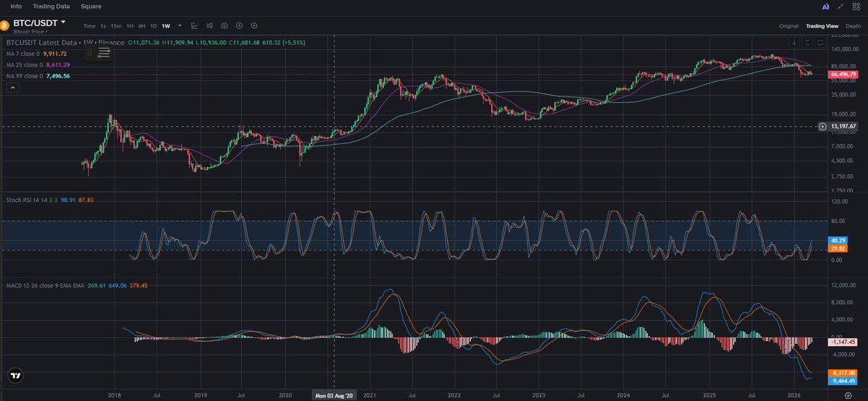Click the BTC/USDT pair title

pos(35,22)
